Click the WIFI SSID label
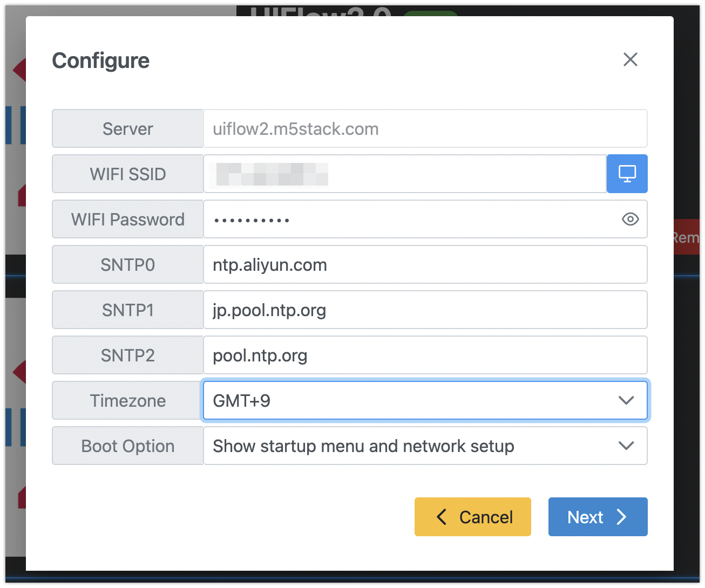The width and height of the screenshot is (705, 588). tap(128, 174)
